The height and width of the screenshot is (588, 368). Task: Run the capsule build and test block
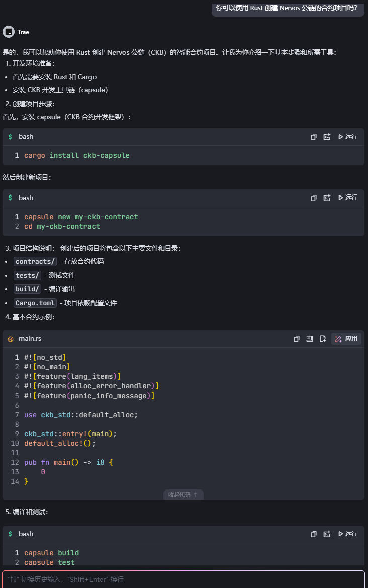click(x=348, y=534)
